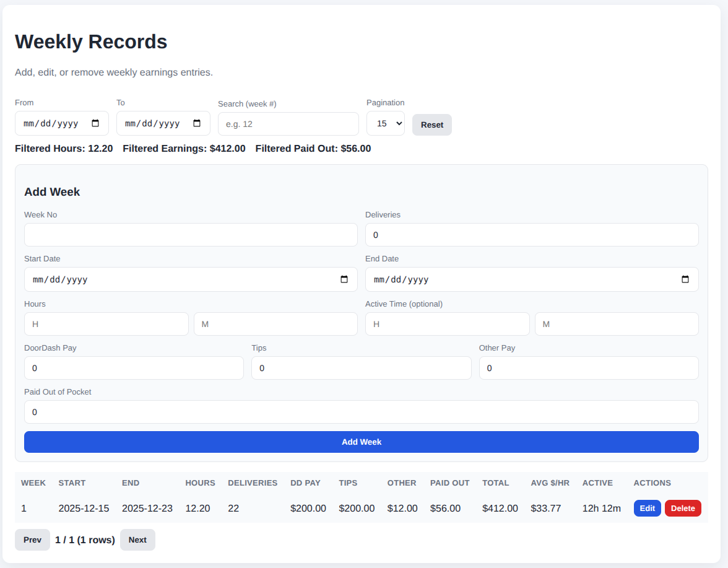Go to the Prev page

point(32,540)
